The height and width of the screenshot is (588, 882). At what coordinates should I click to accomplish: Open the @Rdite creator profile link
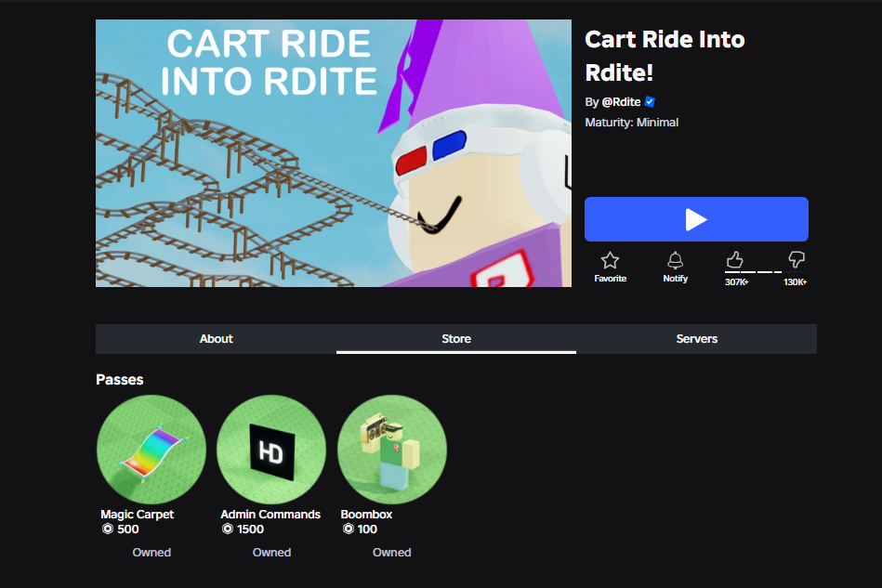pyautogui.click(x=621, y=102)
